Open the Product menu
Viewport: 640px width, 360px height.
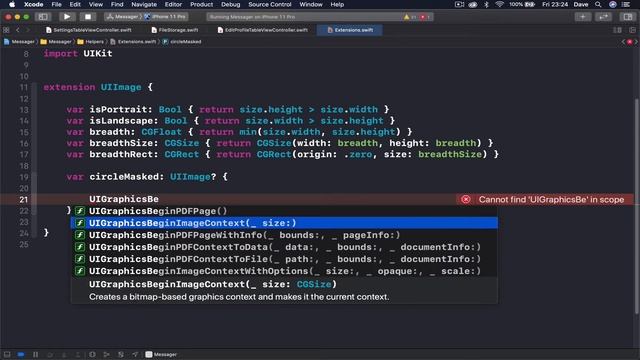pos(201,4)
